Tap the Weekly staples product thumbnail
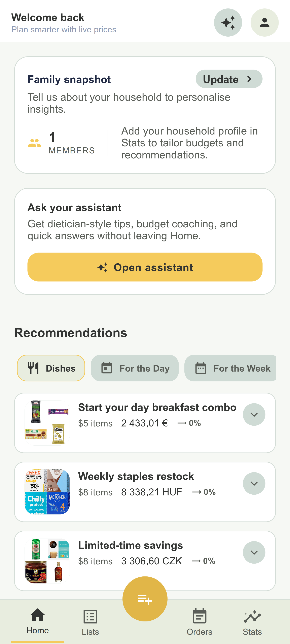 47,492
